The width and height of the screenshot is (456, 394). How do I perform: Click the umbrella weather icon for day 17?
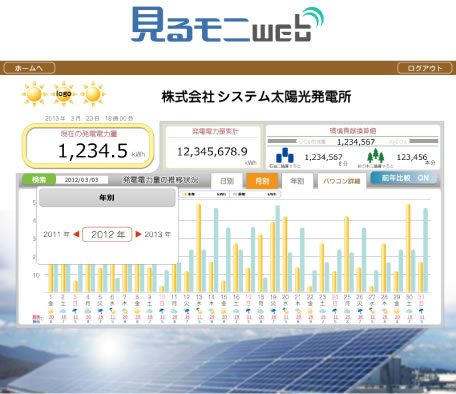tap(248, 311)
